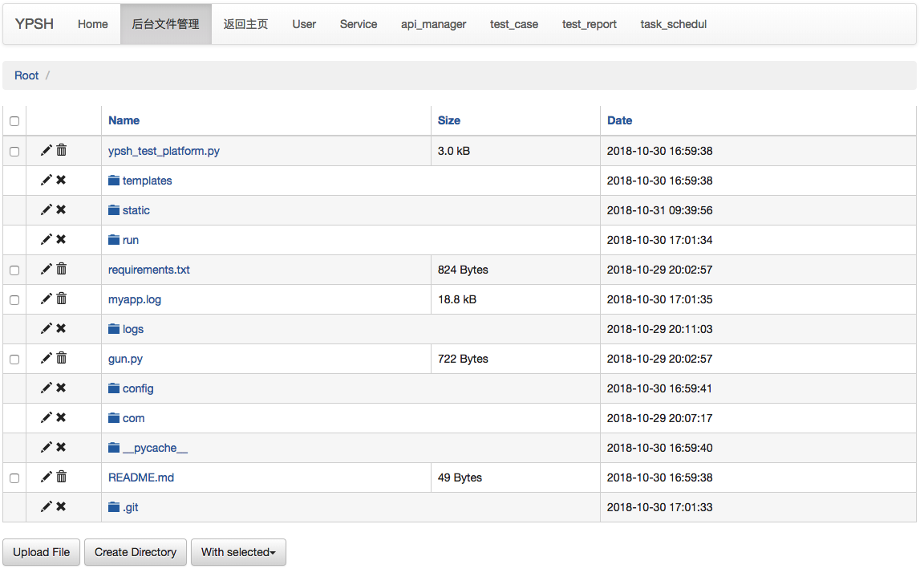Image resolution: width=924 pixels, height=577 pixels.
Task: Open api_manager in the navbar
Action: (x=434, y=24)
